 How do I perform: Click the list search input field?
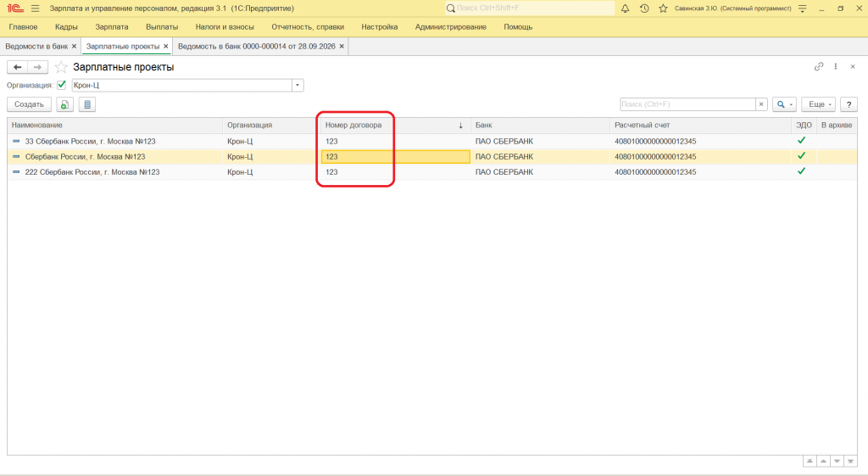(687, 104)
